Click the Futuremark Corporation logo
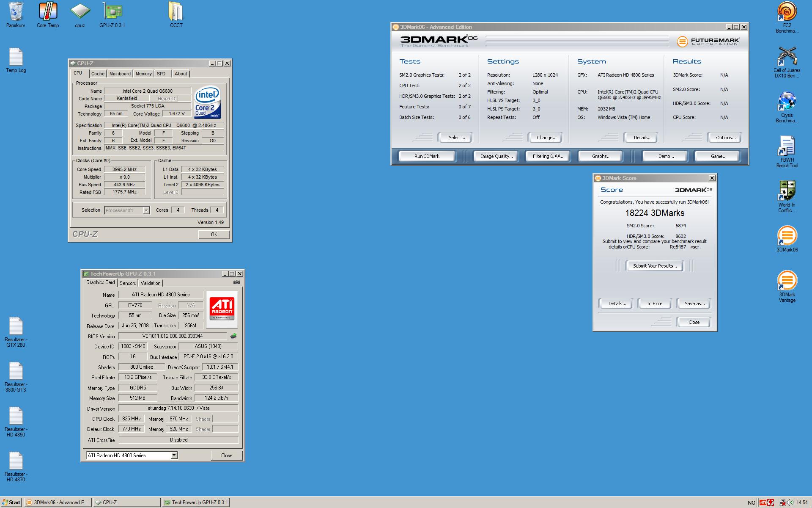Viewport: 812px width, 508px height. point(708,41)
